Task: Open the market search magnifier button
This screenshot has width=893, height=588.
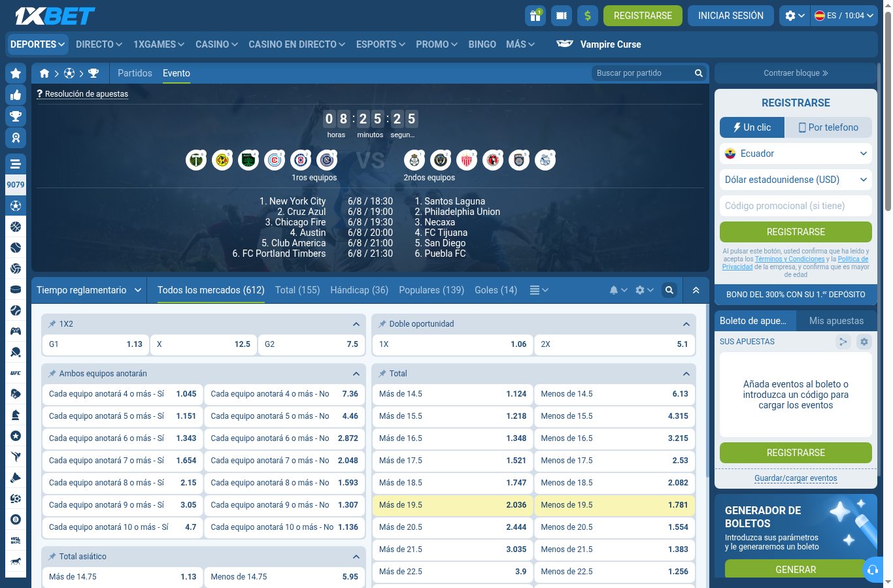Action: coord(669,290)
